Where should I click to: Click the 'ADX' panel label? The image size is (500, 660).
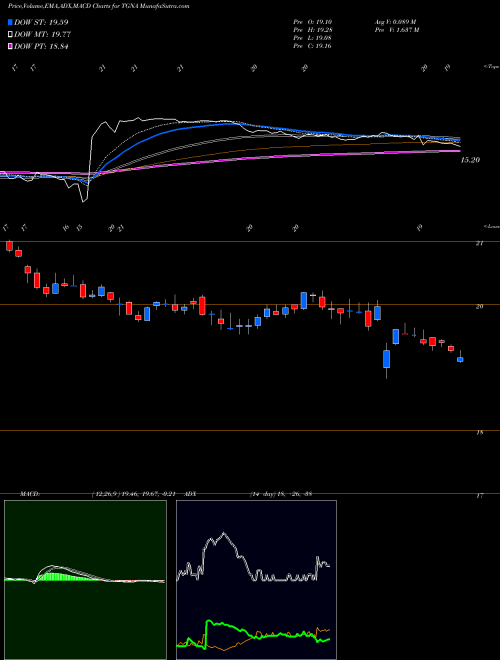[191, 494]
